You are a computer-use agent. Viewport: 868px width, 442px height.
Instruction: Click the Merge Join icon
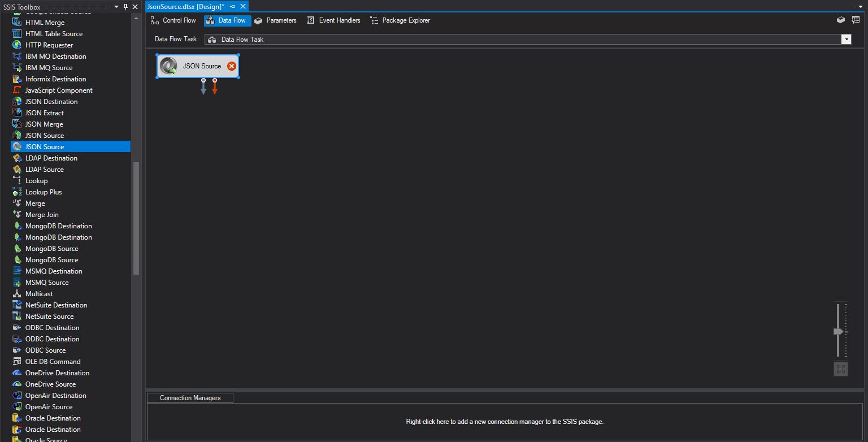tap(17, 215)
